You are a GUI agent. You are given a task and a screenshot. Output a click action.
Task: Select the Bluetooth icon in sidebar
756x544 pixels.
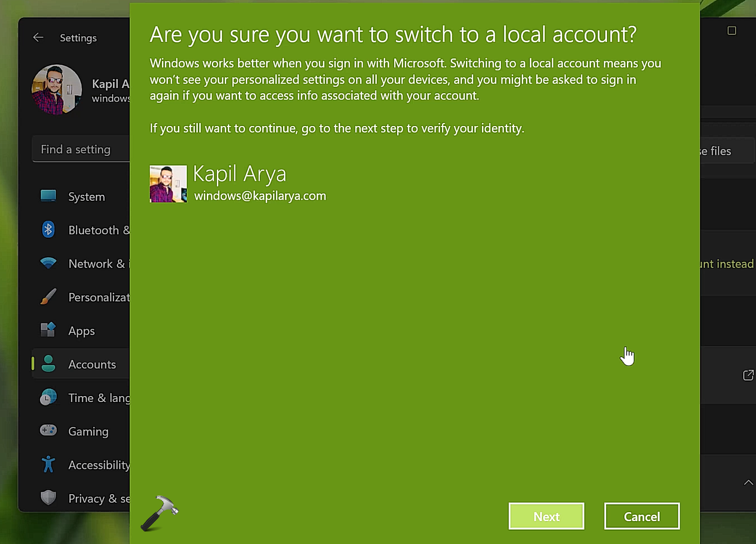pyautogui.click(x=48, y=230)
